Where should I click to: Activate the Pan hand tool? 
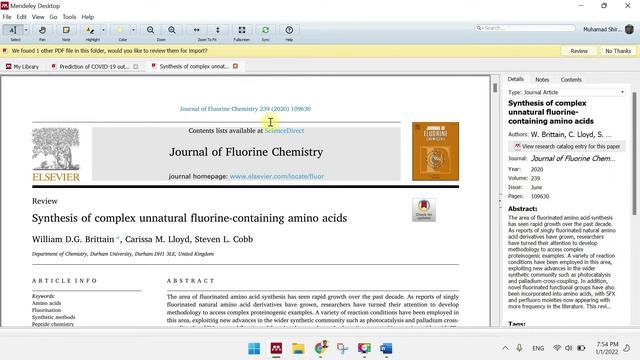click(x=42, y=30)
